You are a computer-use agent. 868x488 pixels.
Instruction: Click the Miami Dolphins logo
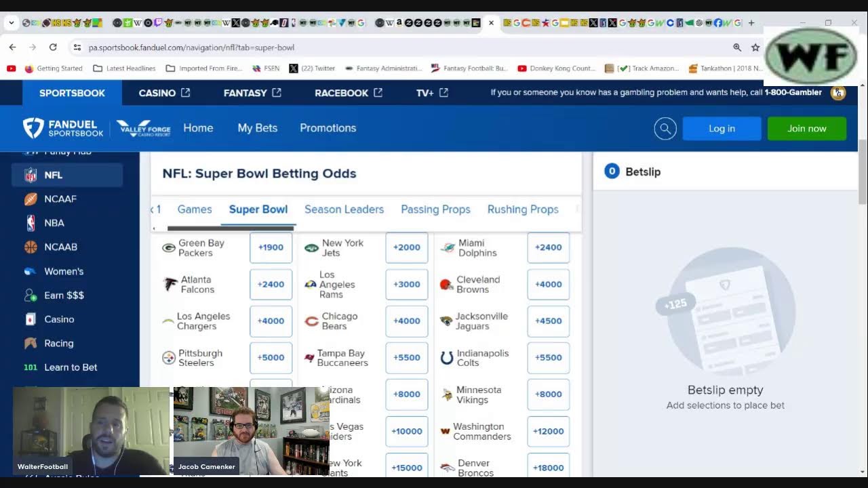(448, 248)
